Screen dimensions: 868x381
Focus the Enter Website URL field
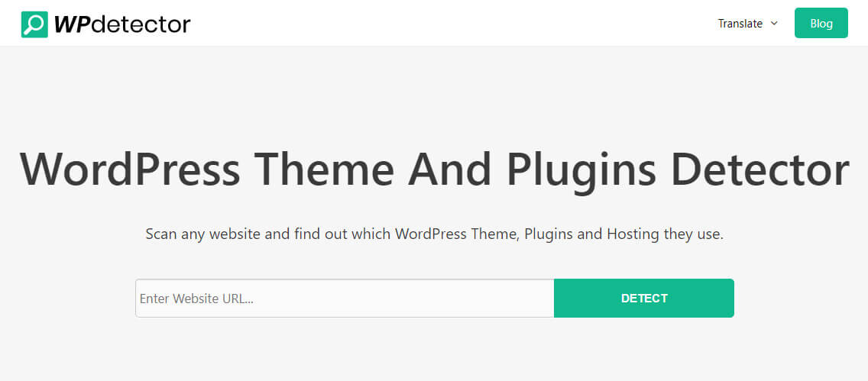coord(345,298)
